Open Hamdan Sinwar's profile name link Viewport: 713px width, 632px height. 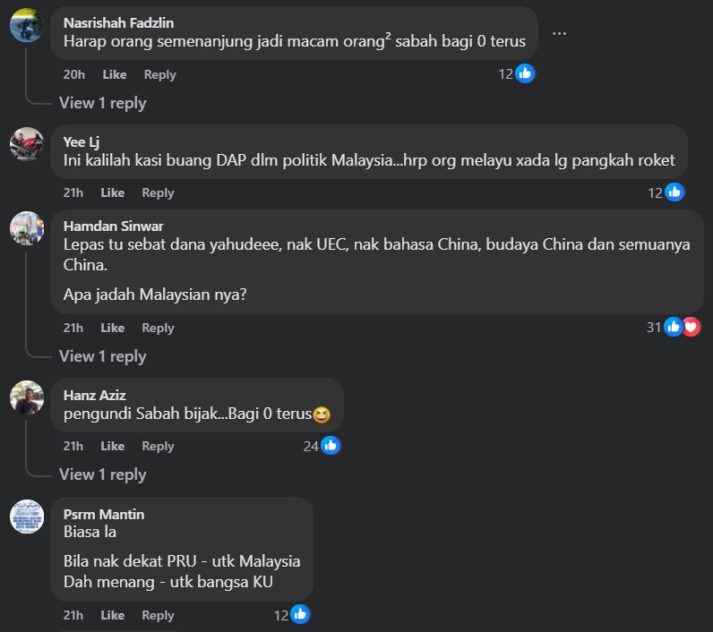(113, 226)
